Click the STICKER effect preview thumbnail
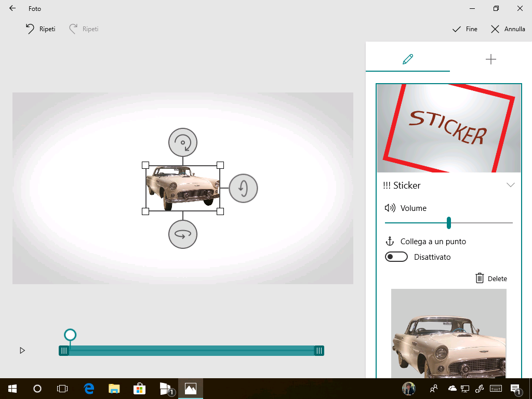This screenshot has width=532, height=399. click(448, 128)
